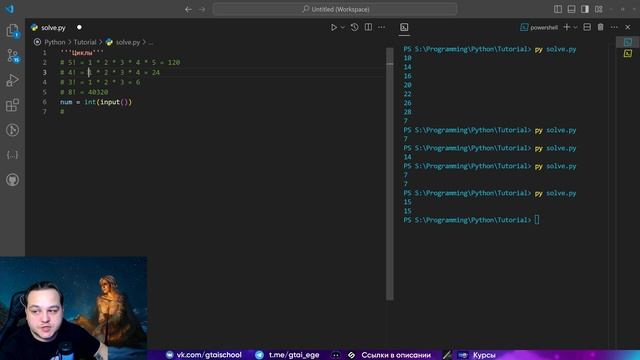Screen dimensions: 640x360
Task: Click line number 2 in the gutter
Action: click(44, 62)
